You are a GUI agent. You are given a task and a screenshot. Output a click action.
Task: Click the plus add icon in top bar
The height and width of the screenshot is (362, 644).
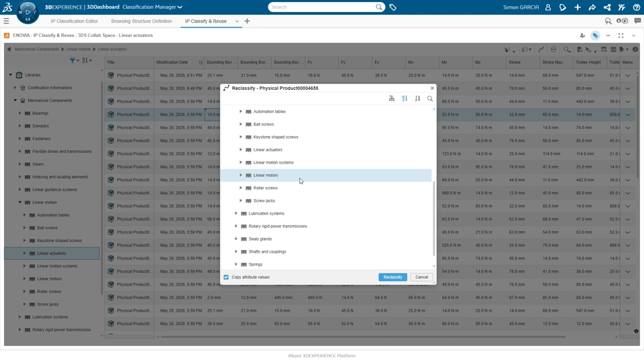[578, 7]
